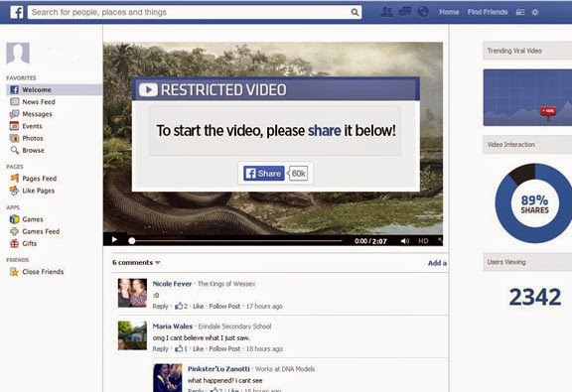Reply to Maria Wales' comment
Image resolution: width=572 pixels, height=392 pixels.
tap(160, 348)
